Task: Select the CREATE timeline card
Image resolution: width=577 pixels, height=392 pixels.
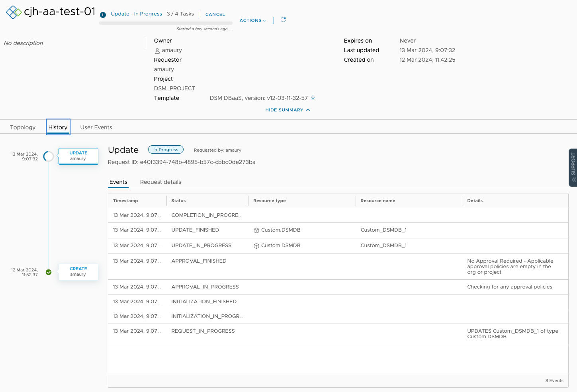Action: click(78, 272)
